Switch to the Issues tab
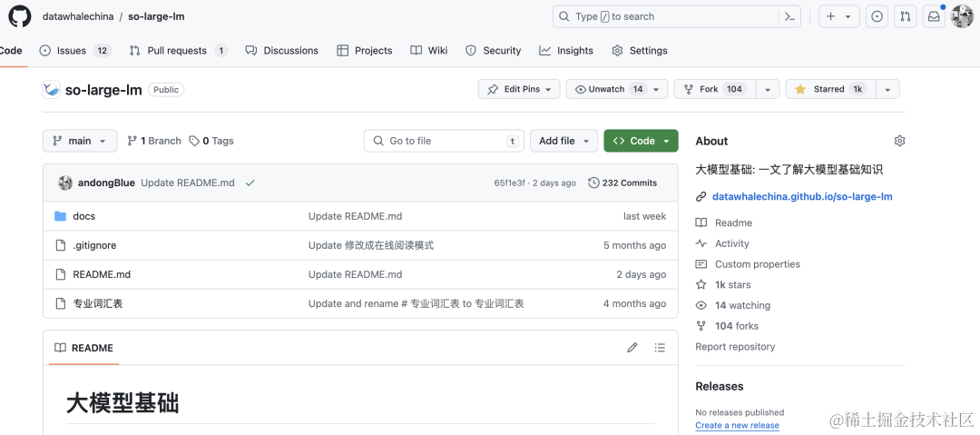 [74, 51]
